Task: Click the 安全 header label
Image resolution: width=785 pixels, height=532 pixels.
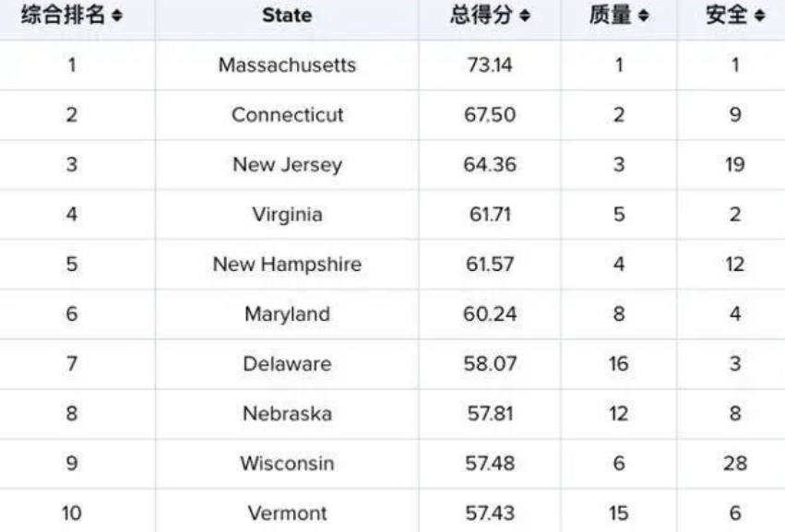Action: 727,15
